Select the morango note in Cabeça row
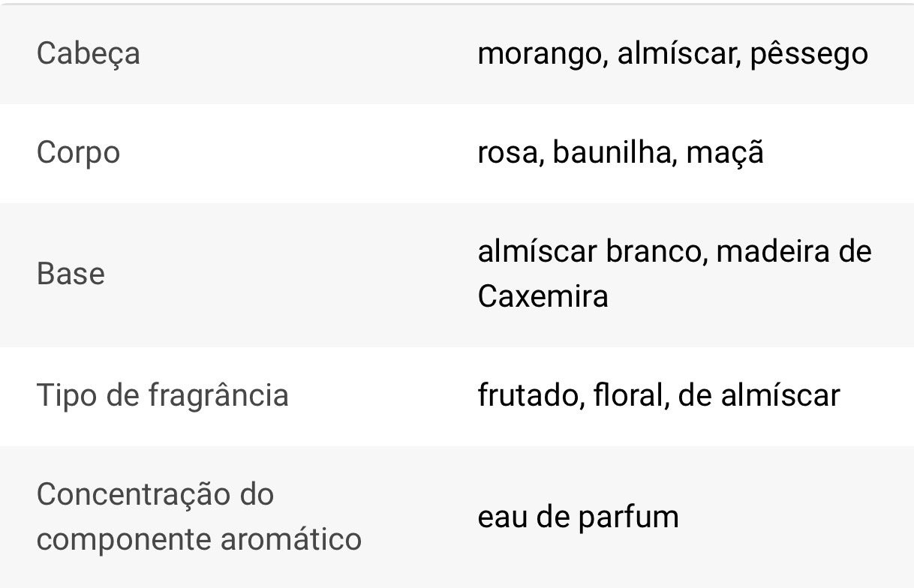 click(540, 54)
